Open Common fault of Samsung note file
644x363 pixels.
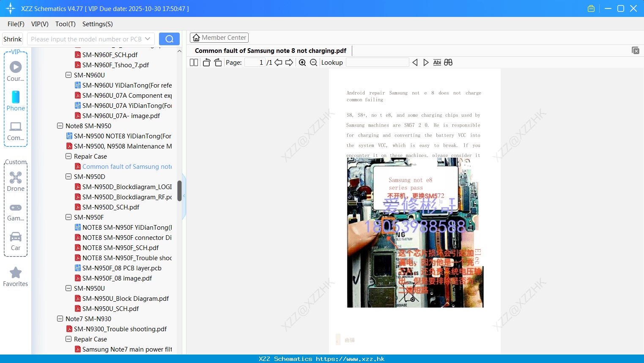click(127, 166)
